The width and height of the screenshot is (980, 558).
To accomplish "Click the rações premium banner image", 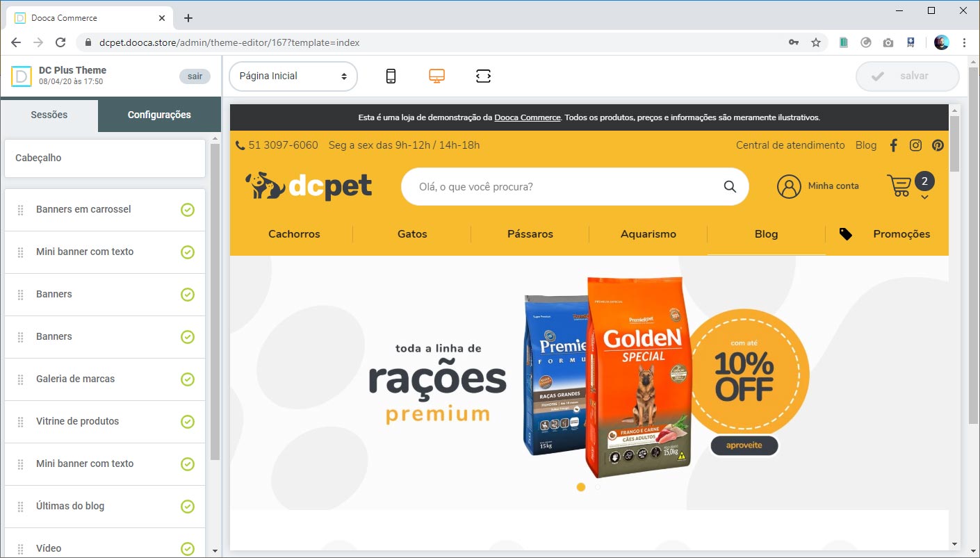I will tap(589, 382).
